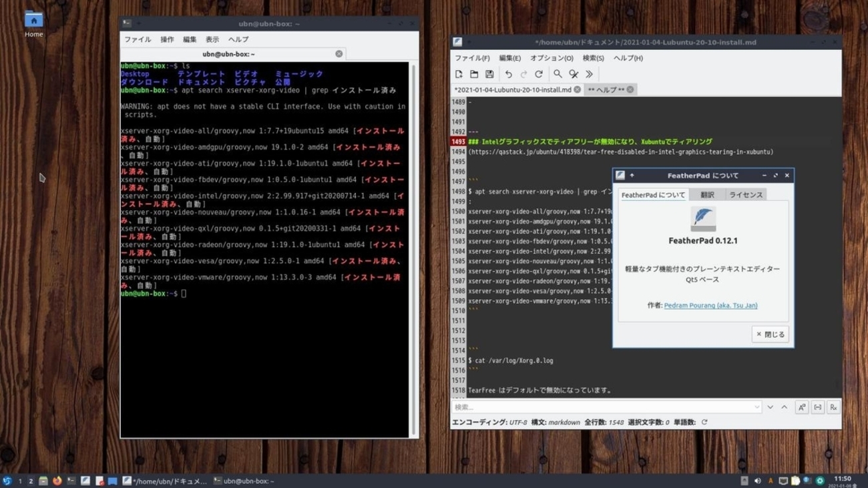
Task: Switch to the ライセンス tab
Action: pyautogui.click(x=746, y=195)
